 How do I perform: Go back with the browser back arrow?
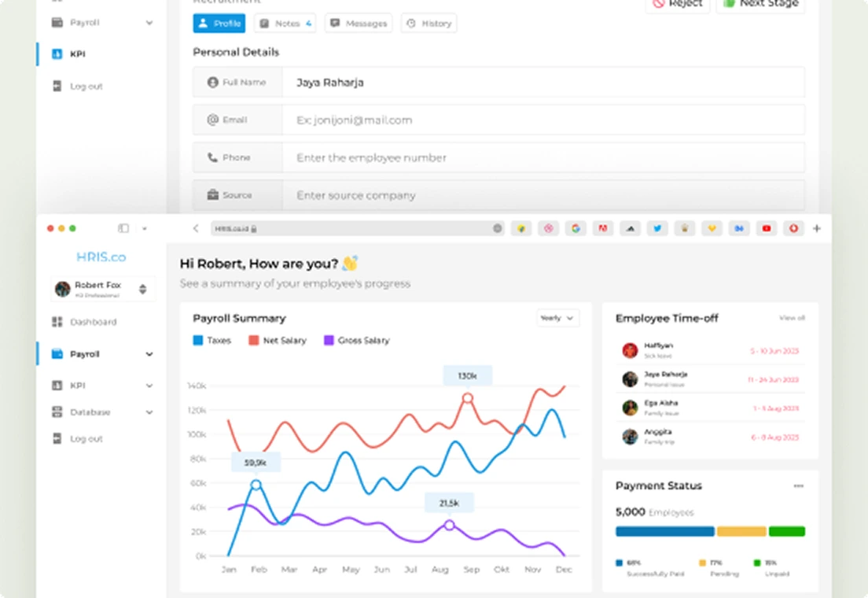point(196,228)
